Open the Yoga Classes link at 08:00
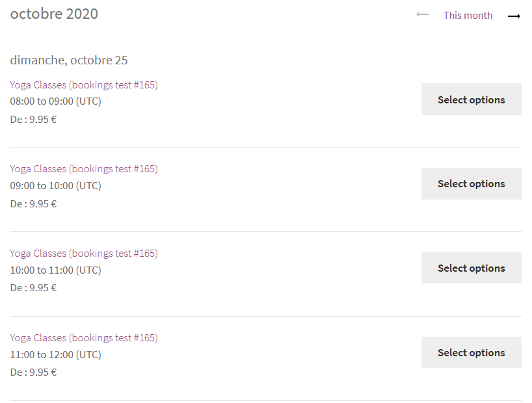532x403 pixels. tap(84, 84)
